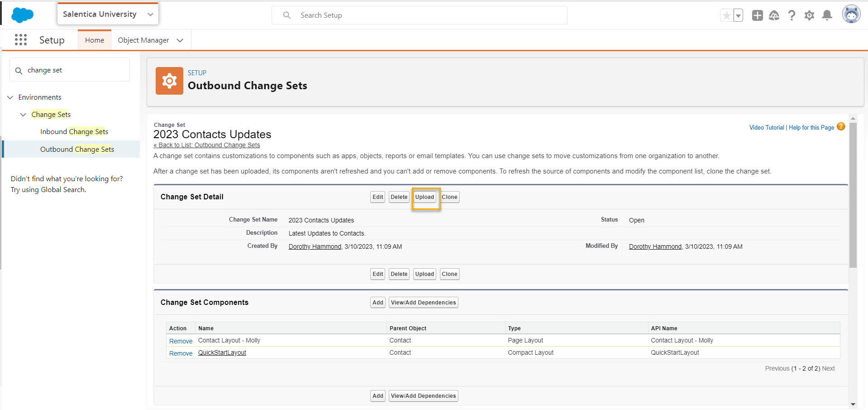The image size is (868, 410).
Task: Collapse the Change Sets tree node
Action: coord(23,115)
